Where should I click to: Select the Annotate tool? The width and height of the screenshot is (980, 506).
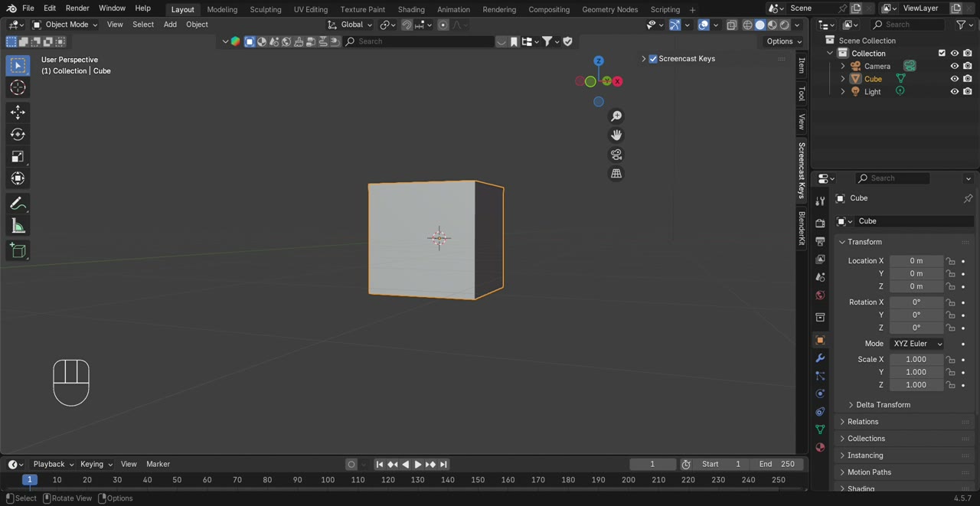(18, 204)
